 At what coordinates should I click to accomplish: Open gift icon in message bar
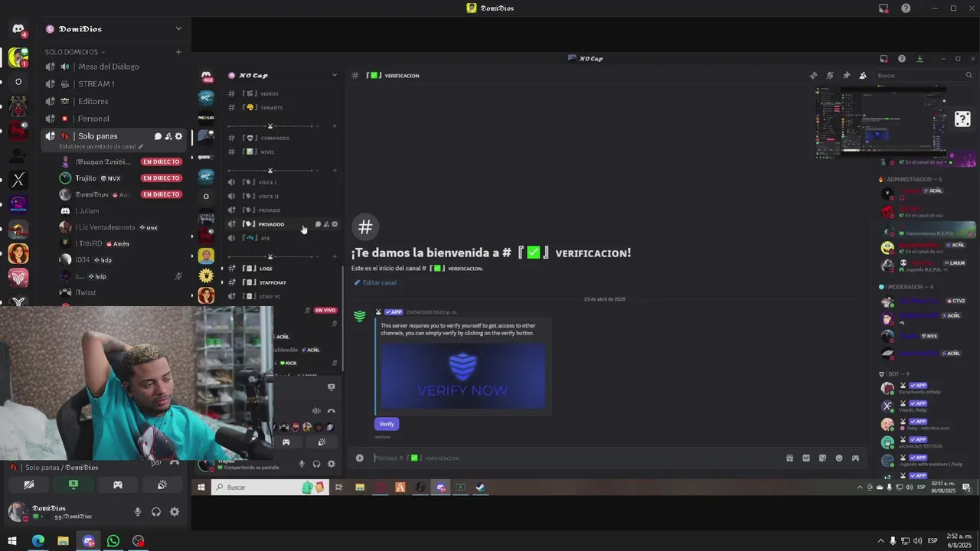point(789,458)
